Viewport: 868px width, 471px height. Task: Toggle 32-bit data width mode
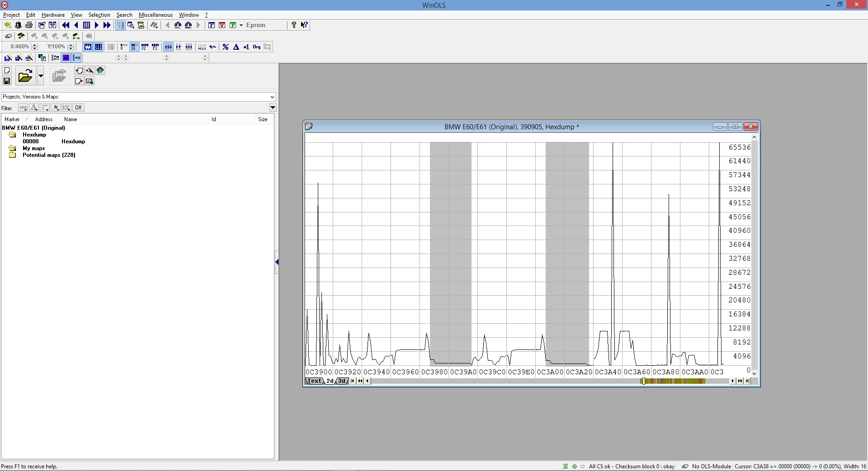145,47
